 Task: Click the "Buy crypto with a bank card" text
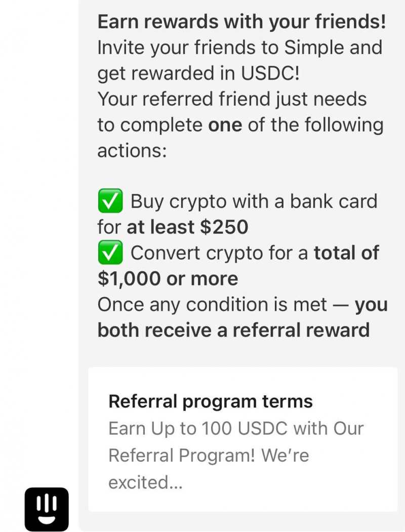(254, 201)
